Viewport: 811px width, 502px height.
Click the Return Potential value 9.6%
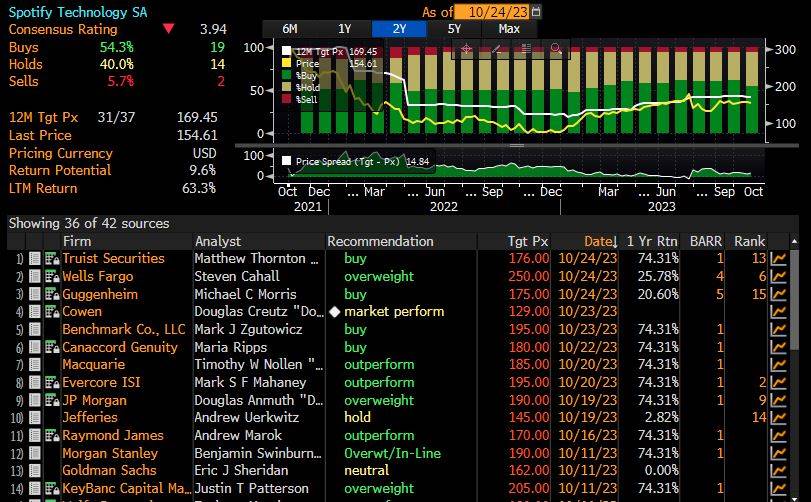pyautogui.click(x=202, y=170)
